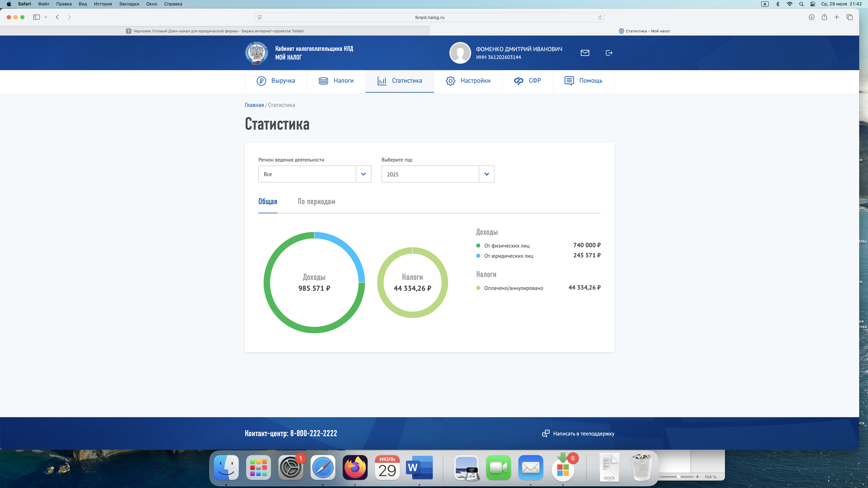868x488 pixels.
Task: Expand the region dropdown arrow
Action: pyautogui.click(x=363, y=174)
